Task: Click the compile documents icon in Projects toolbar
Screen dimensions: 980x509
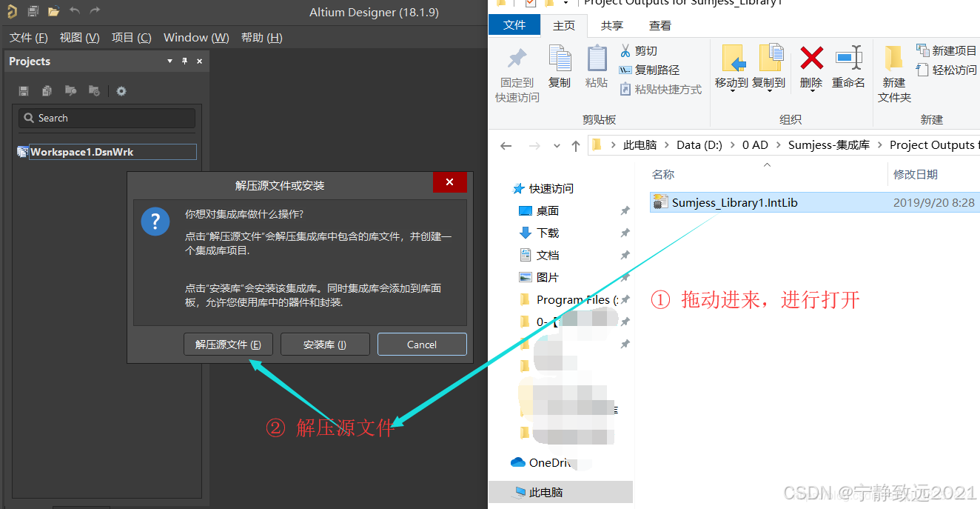Action: pyautogui.click(x=47, y=91)
